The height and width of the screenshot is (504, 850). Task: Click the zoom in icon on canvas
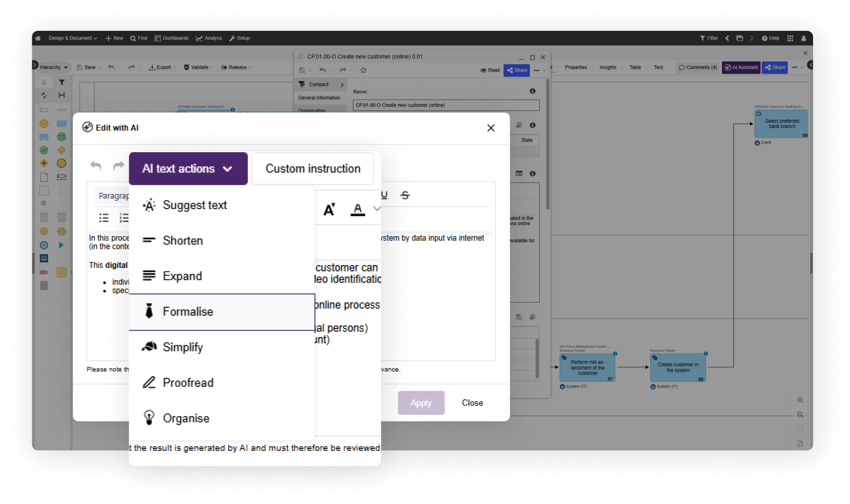click(800, 400)
